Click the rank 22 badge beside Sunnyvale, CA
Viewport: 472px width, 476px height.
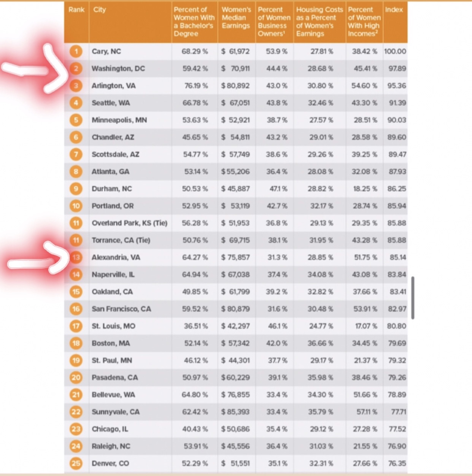76,412
